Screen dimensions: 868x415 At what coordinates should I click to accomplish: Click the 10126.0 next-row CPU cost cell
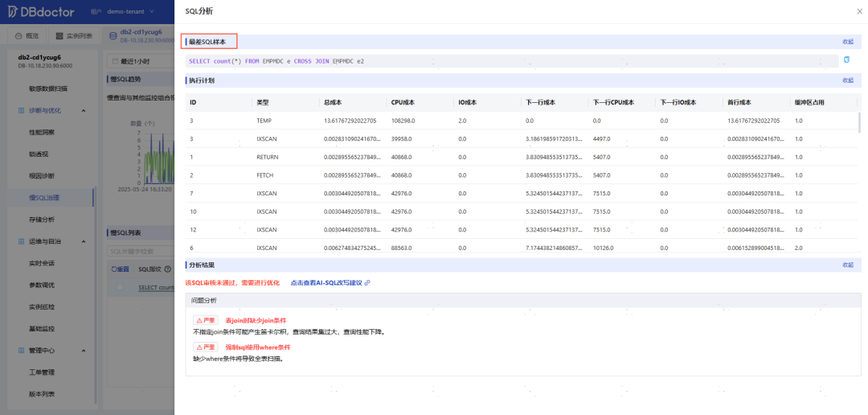[x=604, y=249]
